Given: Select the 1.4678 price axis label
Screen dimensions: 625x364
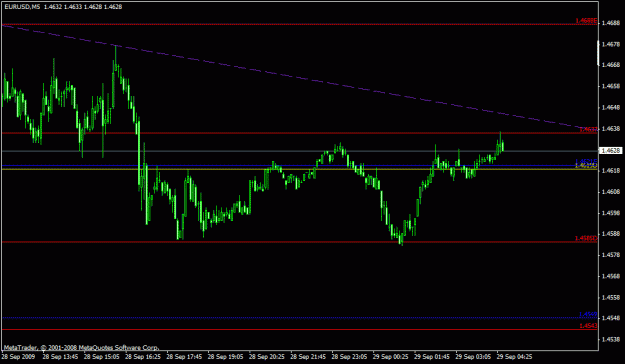Looking at the screenshot, I should (x=611, y=44).
